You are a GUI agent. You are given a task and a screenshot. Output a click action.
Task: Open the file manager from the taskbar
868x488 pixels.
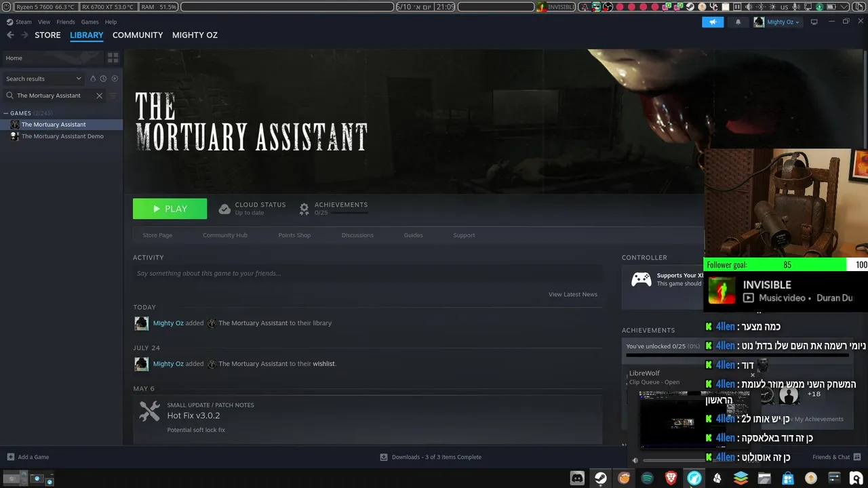[764, 478]
